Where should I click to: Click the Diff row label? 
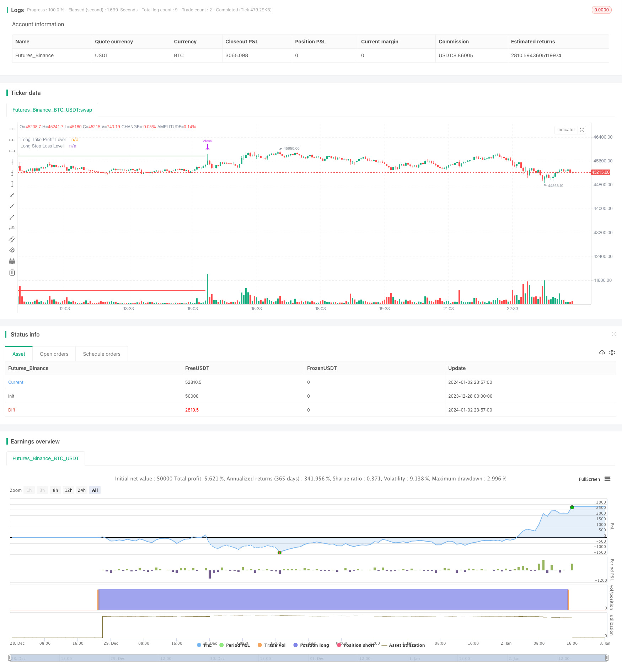point(12,410)
